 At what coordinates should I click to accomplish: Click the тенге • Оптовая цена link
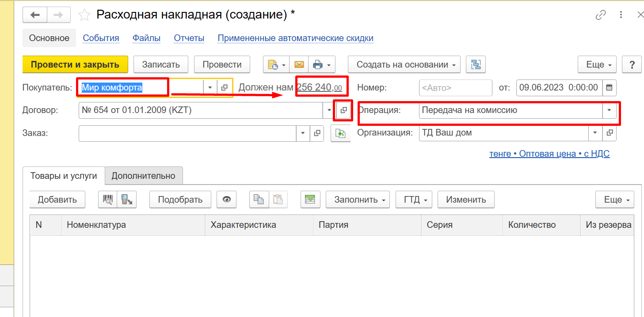click(x=549, y=154)
